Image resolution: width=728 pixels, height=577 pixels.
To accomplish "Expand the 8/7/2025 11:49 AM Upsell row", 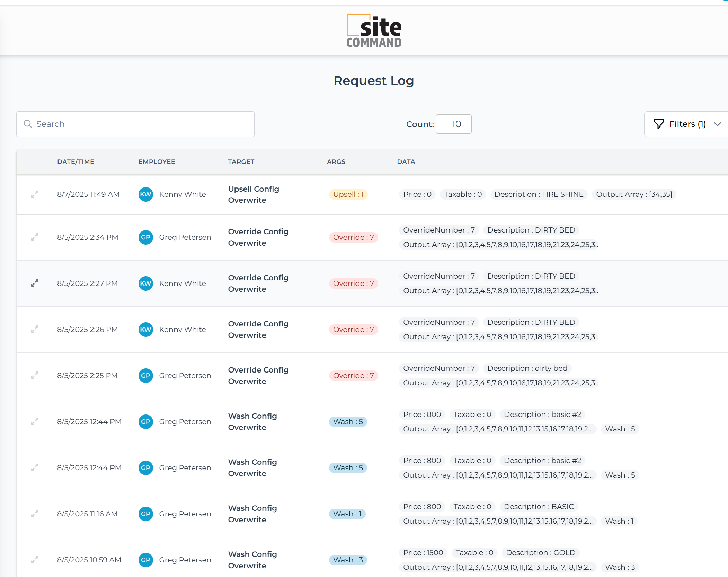I will tap(35, 194).
